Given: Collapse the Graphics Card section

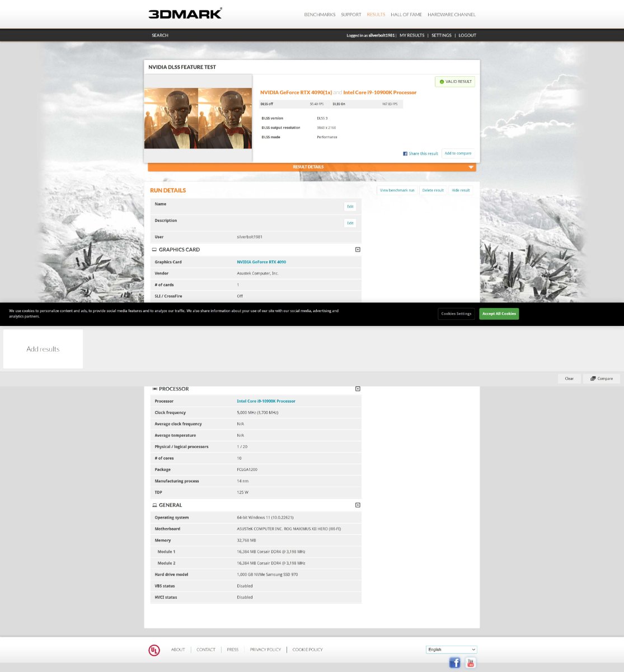Looking at the screenshot, I should (x=358, y=250).
